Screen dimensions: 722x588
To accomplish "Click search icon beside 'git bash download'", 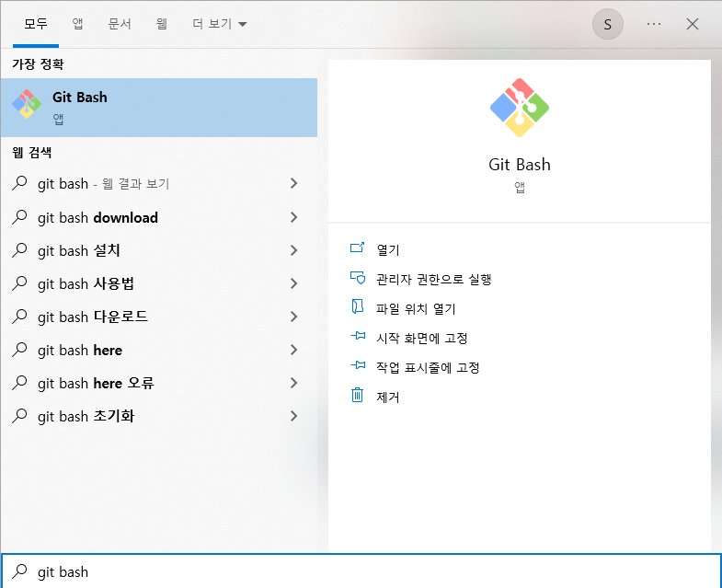I will (19, 216).
